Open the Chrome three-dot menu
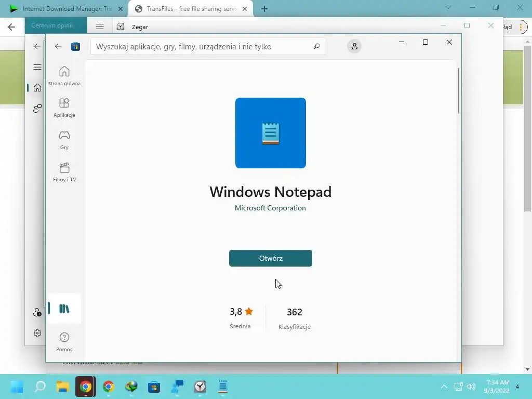 [x=521, y=27]
